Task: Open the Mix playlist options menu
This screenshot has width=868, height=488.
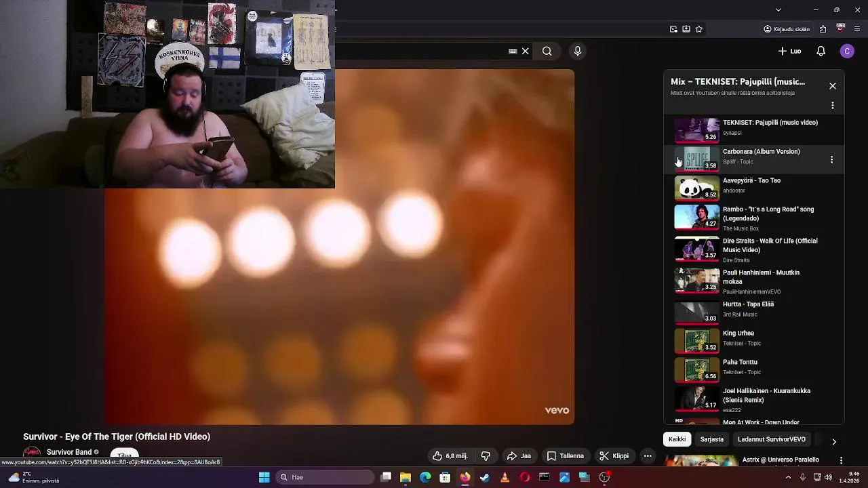Action: pos(833,106)
